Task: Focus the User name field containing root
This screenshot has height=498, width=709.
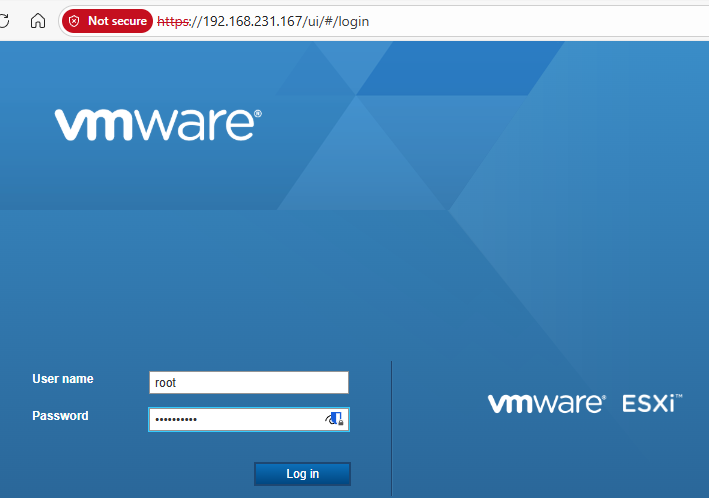Action: (249, 383)
